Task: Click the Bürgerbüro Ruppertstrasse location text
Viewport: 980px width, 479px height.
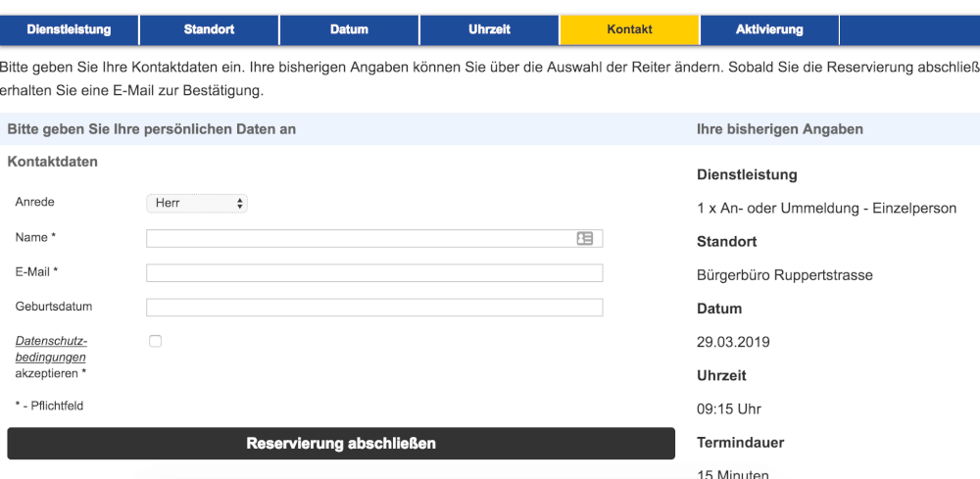Action: click(x=784, y=275)
